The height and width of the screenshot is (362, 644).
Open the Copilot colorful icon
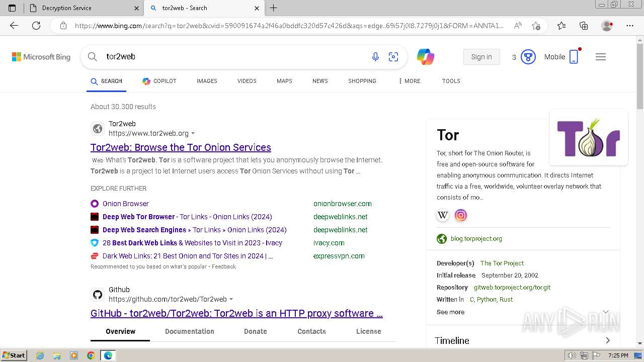(x=426, y=57)
